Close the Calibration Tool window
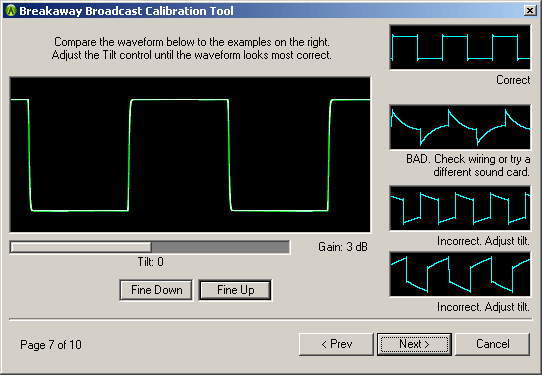The width and height of the screenshot is (542, 375). coord(530,11)
